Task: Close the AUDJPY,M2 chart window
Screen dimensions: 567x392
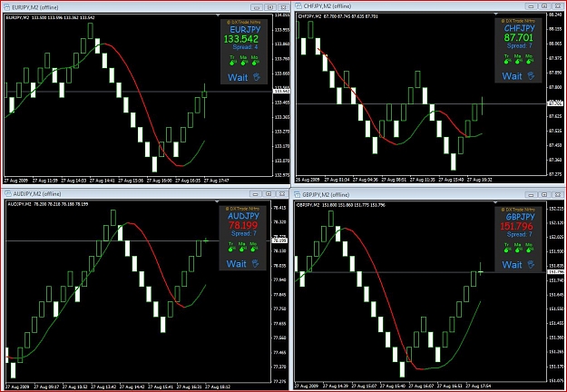Action: (x=282, y=194)
